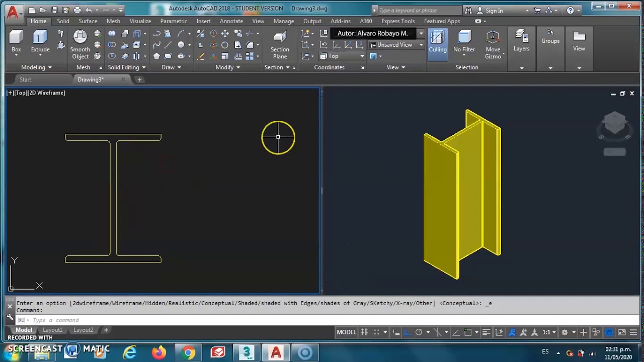Toggle snap mode dotted grid on status bar
Screen dimensions: 644x362
pos(376,332)
